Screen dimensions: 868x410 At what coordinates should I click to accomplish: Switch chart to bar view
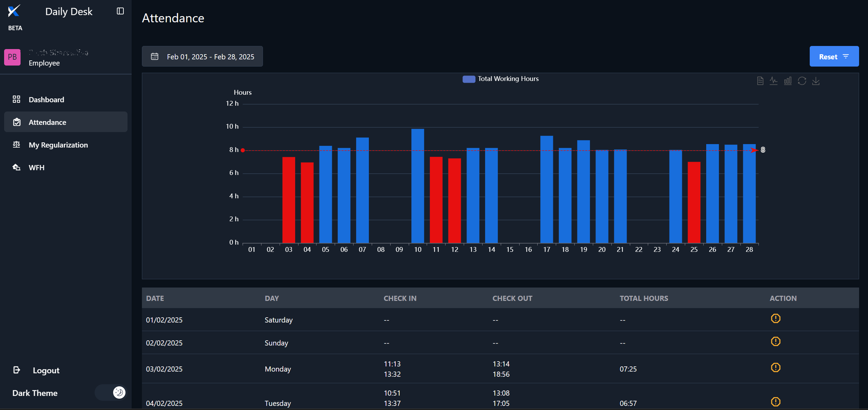click(x=788, y=81)
